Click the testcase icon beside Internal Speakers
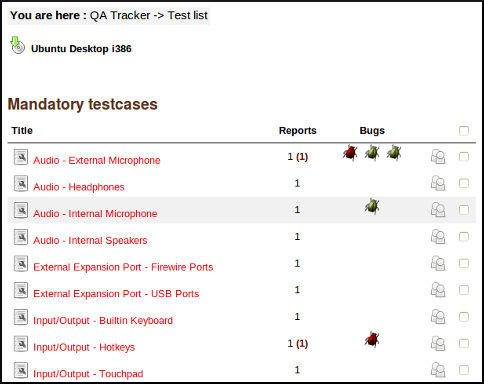The width and height of the screenshot is (484, 384). tap(21, 237)
